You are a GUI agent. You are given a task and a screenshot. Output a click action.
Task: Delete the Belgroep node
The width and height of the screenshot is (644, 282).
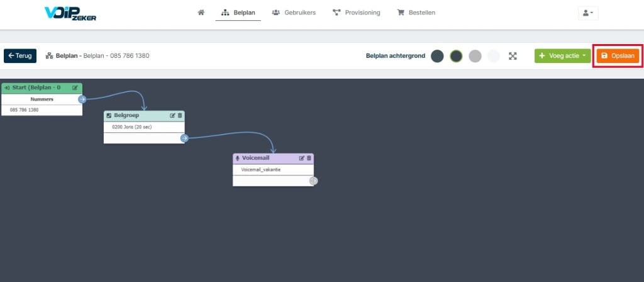point(180,116)
